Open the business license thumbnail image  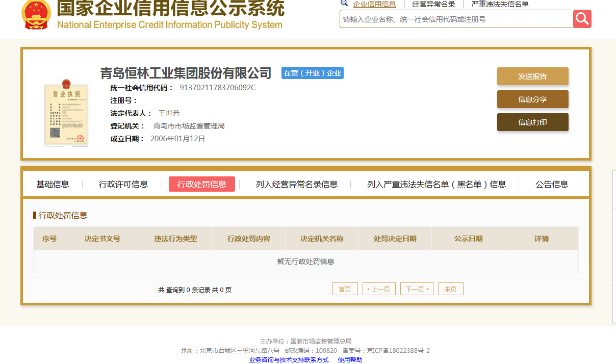(x=66, y=112)
